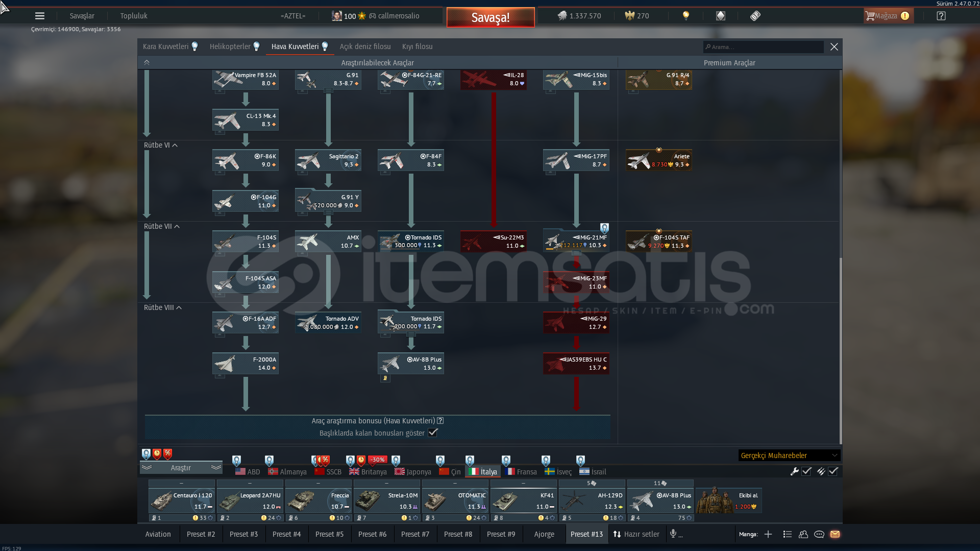
Task: Select the Tornado ADV aircraft in tree
Action: click(328, 323)
